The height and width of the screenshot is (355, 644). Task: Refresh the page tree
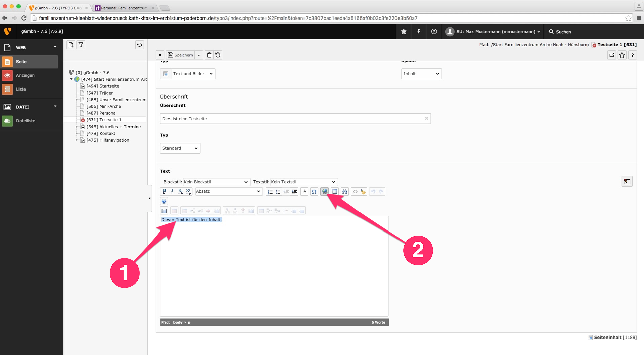pos(140,45)
